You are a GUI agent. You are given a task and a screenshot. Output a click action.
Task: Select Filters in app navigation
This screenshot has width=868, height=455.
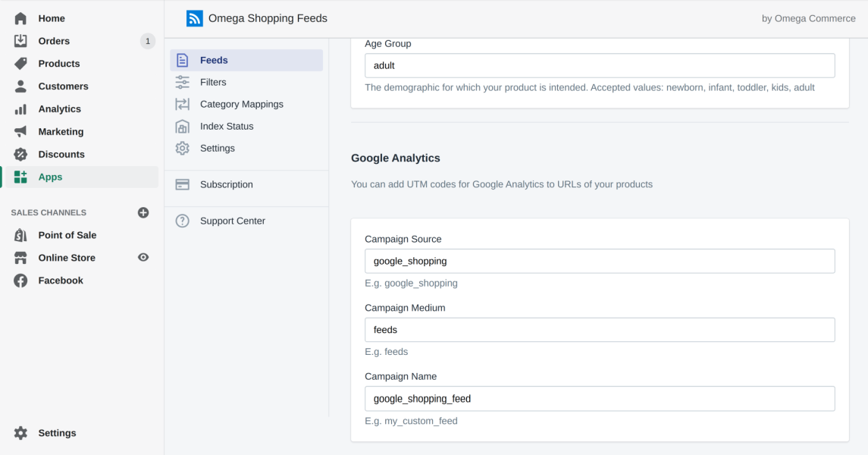[x=213, y=83]
